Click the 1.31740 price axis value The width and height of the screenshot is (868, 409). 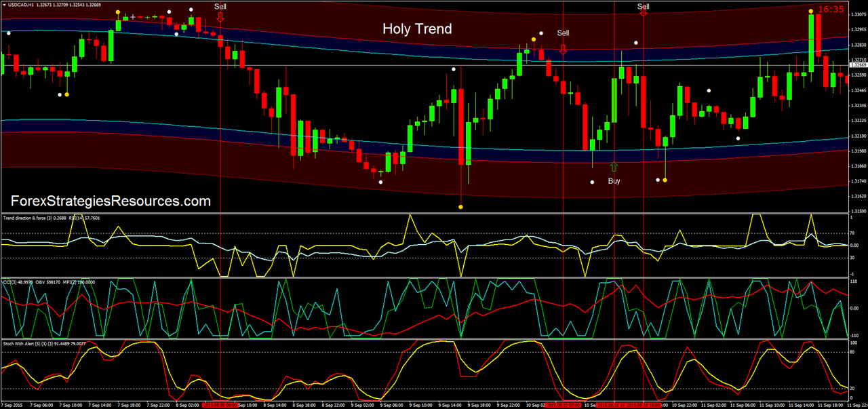pos(859,180)
